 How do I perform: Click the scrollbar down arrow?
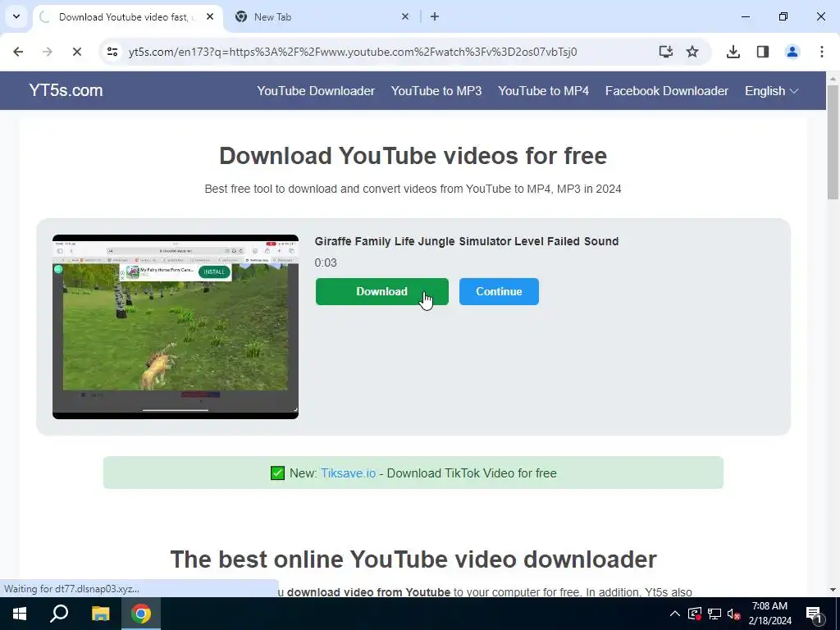pyautogui.click(x=833, y=590)
